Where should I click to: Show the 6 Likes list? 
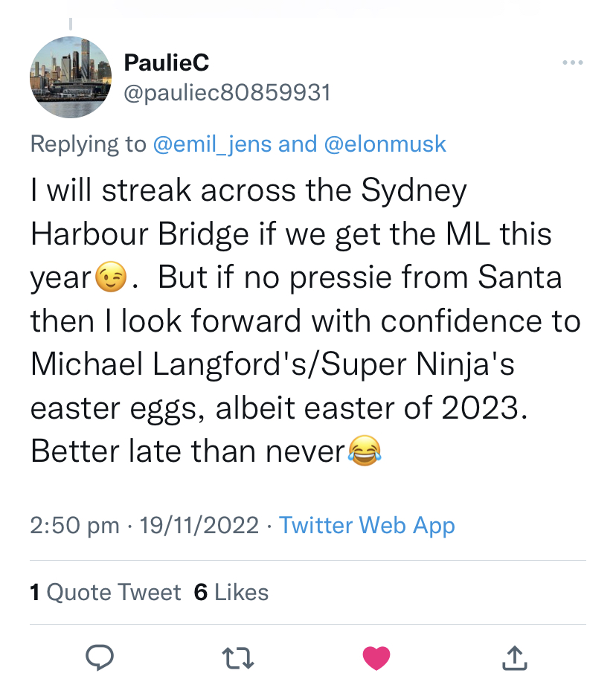(231, 592)
